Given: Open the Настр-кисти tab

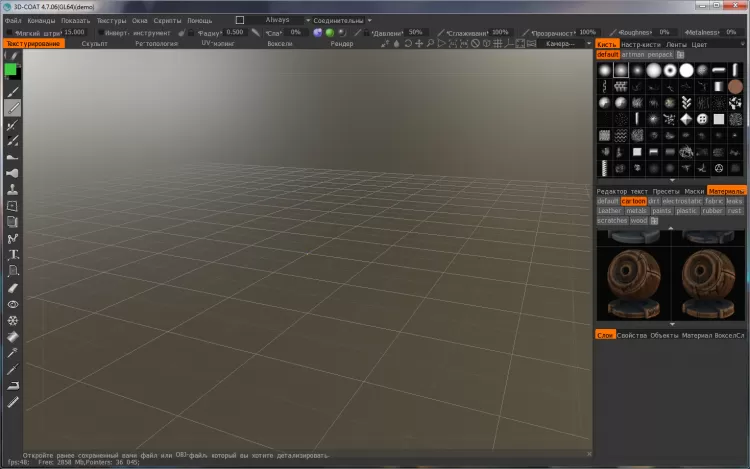Looking at the screenshot, I should tap(640, 44).
